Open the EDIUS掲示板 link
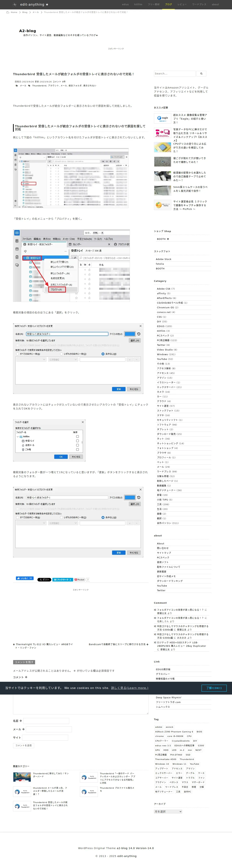Viewport: 232px width, 868px height. (163, 669)
